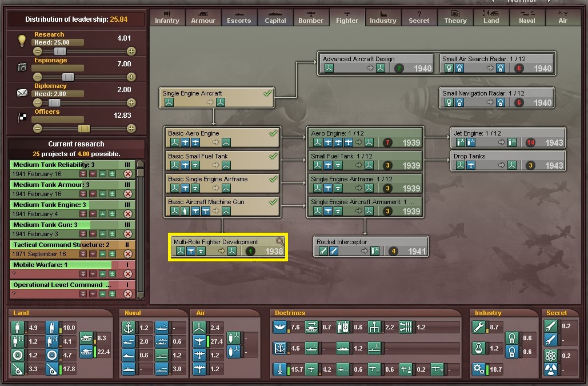Viewport: 588px width, 386px height.
Task: Click completed Single Engine Aircraft technology
Action: pyautogui.click(x=217, y=98)
